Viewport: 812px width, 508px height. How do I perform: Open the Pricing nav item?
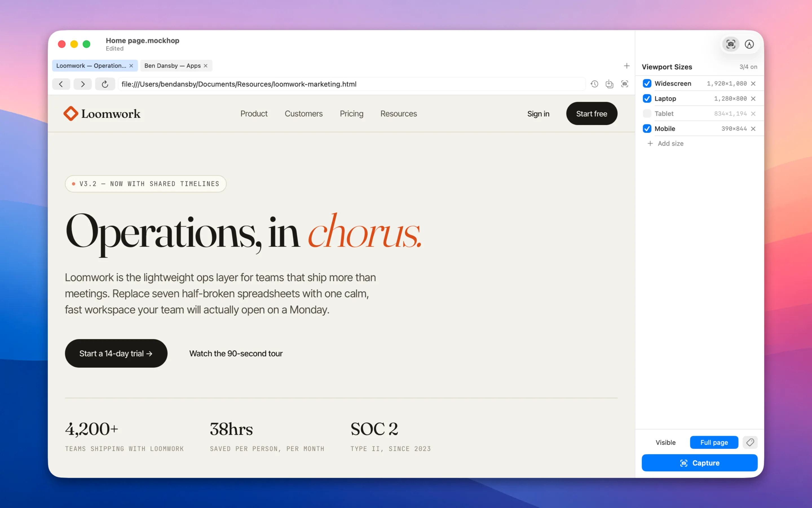click(x=351, y=114)
